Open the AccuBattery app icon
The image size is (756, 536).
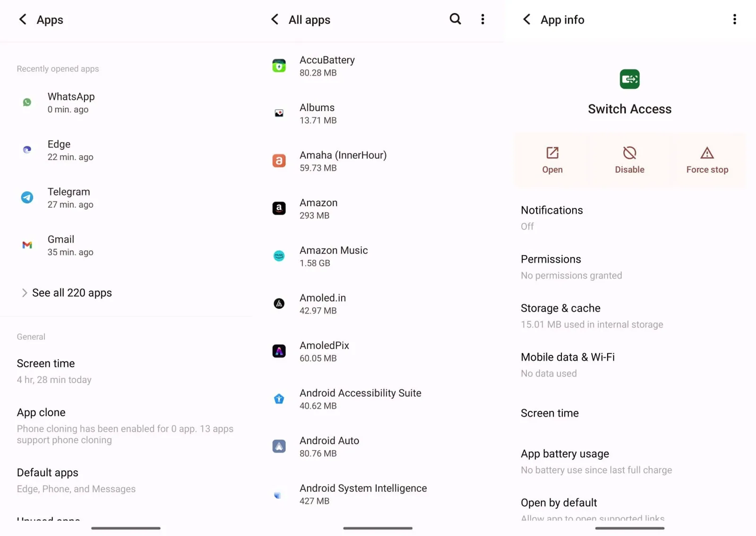[279, 66]
